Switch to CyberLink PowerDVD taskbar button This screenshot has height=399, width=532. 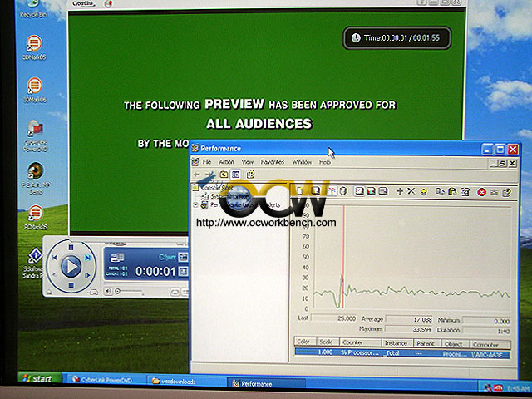[106, 380]
